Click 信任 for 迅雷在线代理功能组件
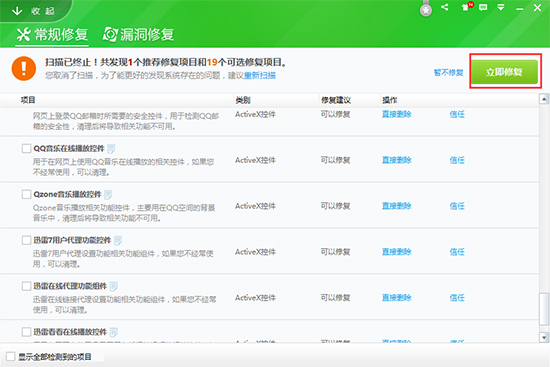The image size is (550, 367). (x=457, y=298)
